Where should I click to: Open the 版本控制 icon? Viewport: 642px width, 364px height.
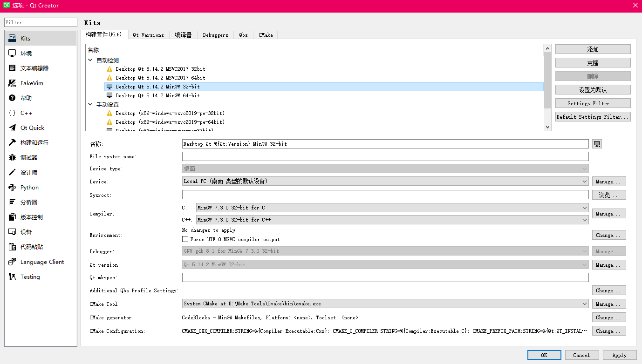click(x=13, y=217)
